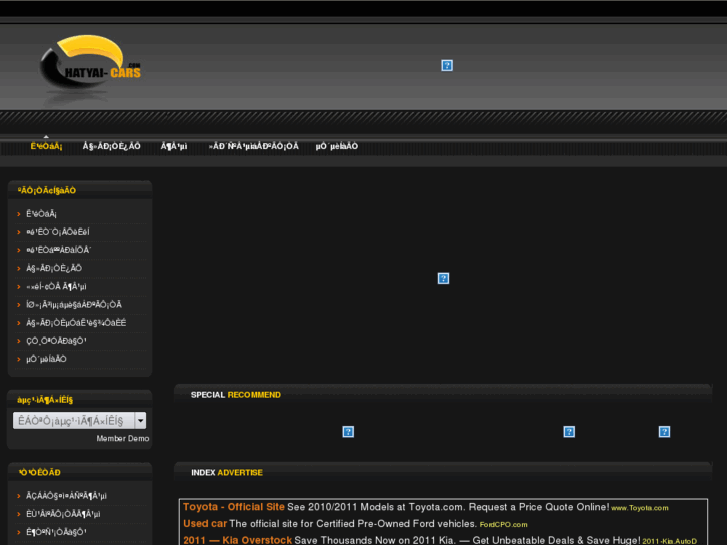727x545 pixels.
Task: Visit the www.Toyota.com URL link
Action: [x=639, y=508]
